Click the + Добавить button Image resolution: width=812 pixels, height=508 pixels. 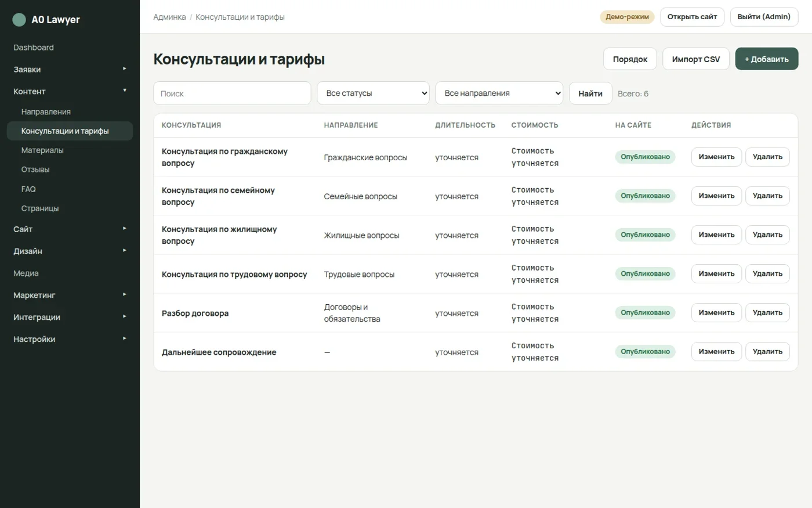coord(767,59)
